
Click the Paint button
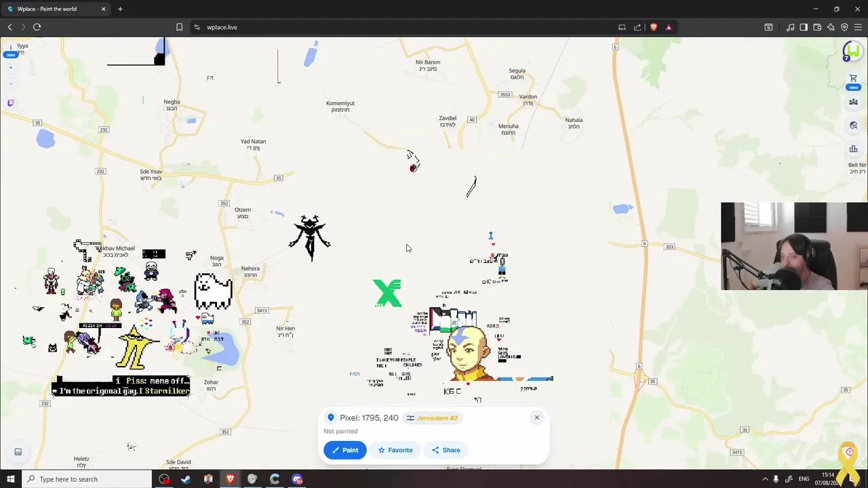(344, 450)
